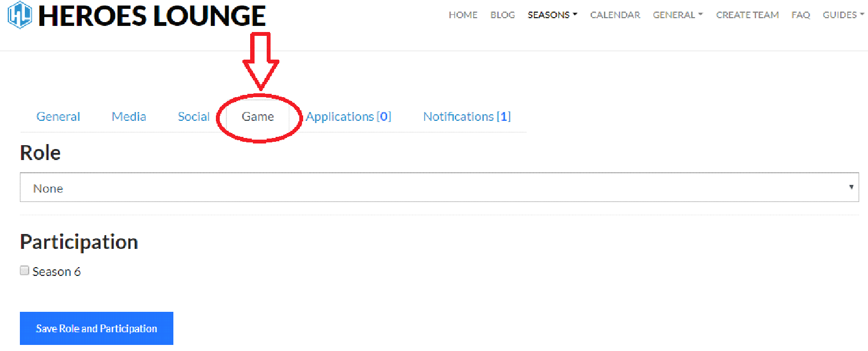Click the Participation heading
Screen dimensions: 868x351
point(79,242)
